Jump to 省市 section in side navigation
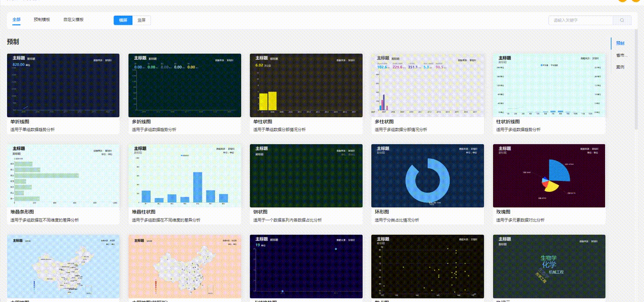 [621, 55]
